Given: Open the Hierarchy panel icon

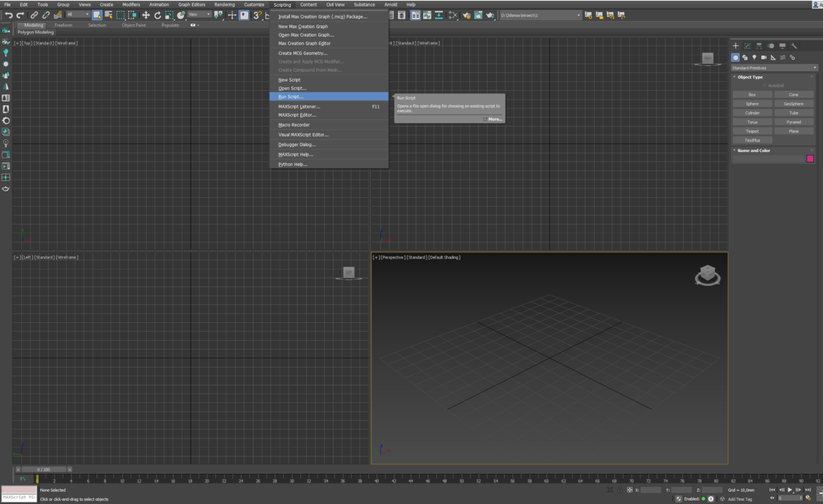Looking at the screenshot, I should pyautogui.click(x=759, y=46).
